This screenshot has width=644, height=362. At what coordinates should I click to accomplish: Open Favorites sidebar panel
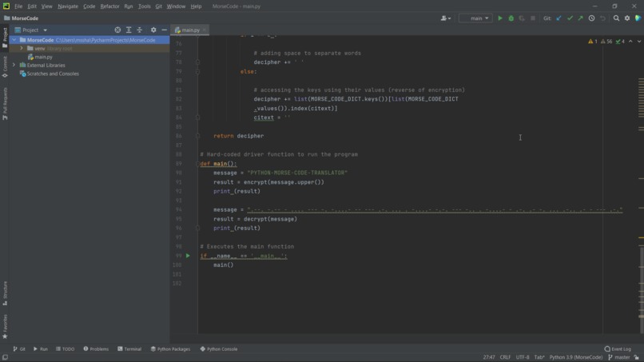5,327
